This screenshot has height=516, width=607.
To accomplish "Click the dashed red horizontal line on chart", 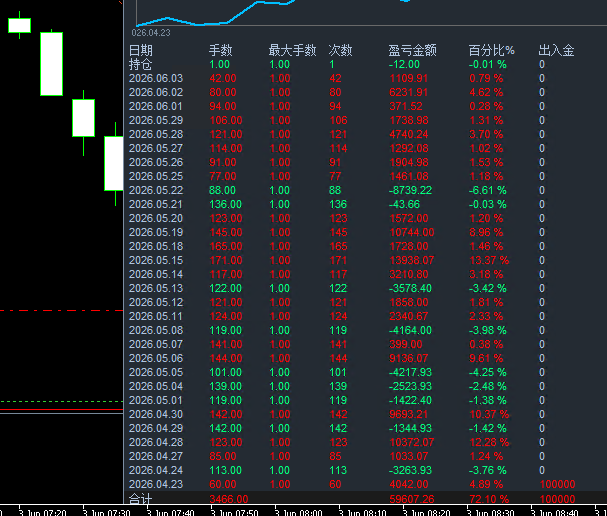I will [62, 310].
